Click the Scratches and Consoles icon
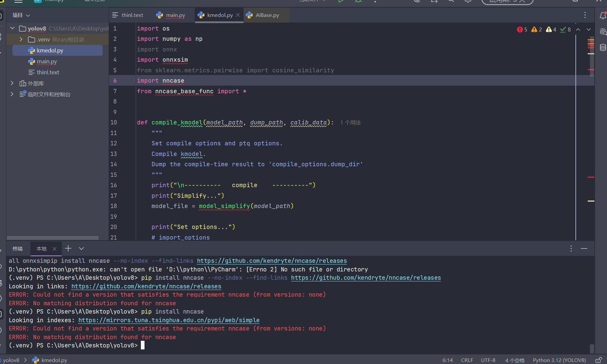Viewport: 607px width, 364px height. pos(23,94)
